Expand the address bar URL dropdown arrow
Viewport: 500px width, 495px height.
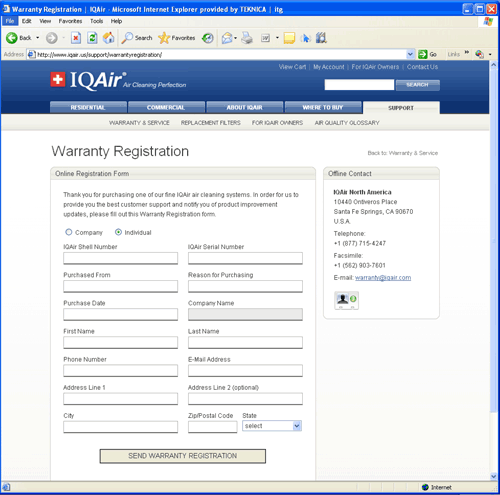tap(410, 54)
